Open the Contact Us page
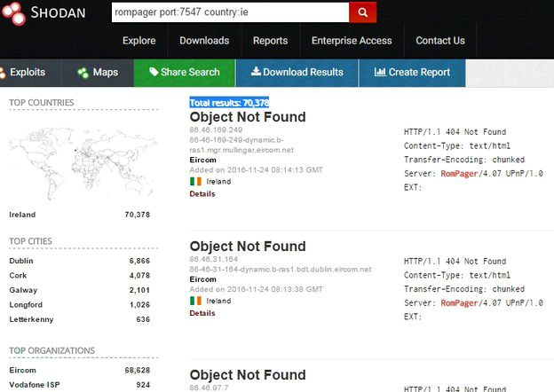This screenshot has height=392, width=554. (440, 41)
